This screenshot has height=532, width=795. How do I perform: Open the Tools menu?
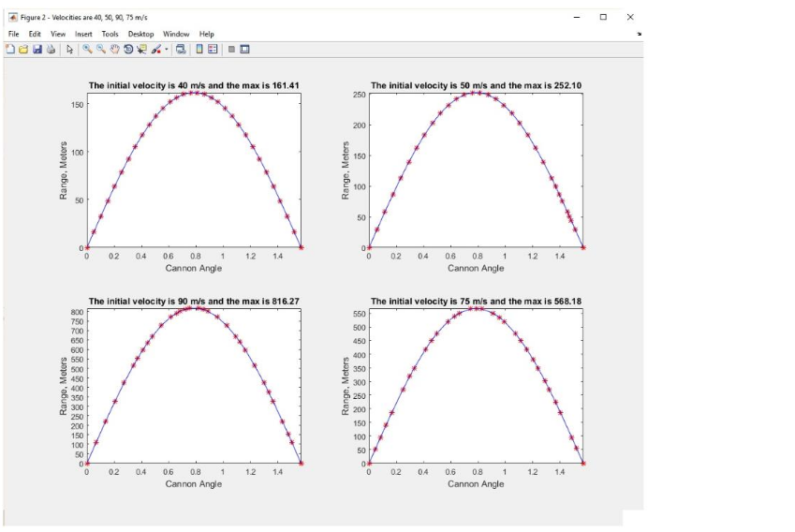point(110,34)
